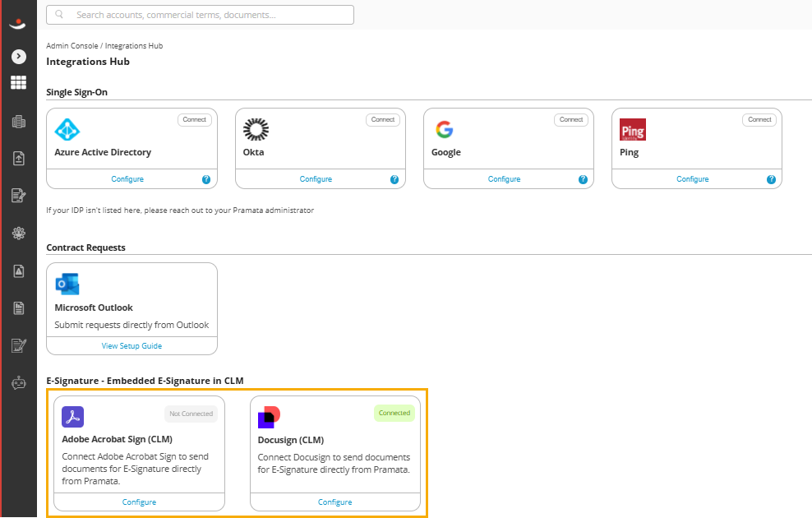Open the apps grid icon in the sidebar

click(19, 82)
